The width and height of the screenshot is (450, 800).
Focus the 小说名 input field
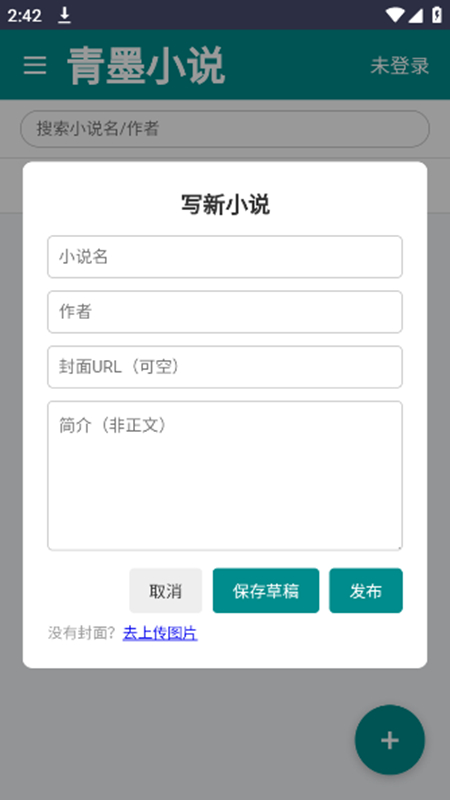[225, 257]
